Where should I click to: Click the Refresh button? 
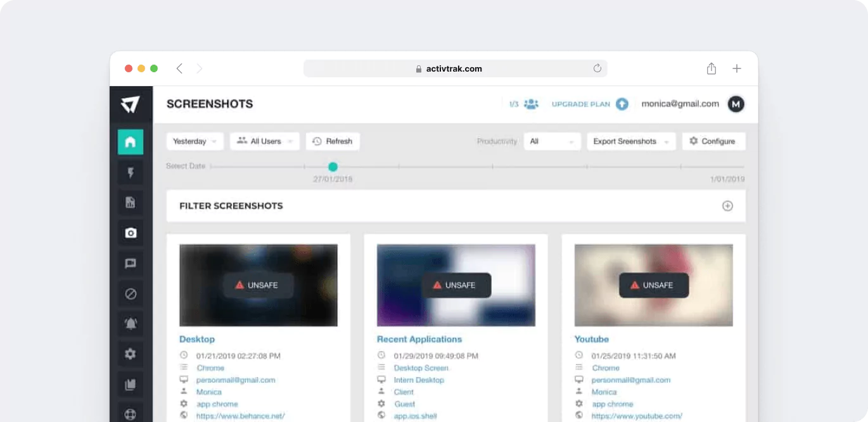point(333,141)
